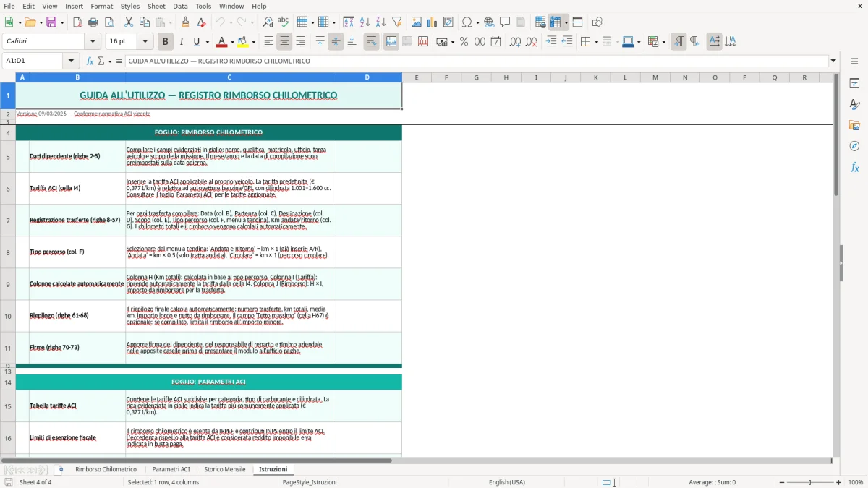
Task: Open Print Preview
Action: point(109,22)
